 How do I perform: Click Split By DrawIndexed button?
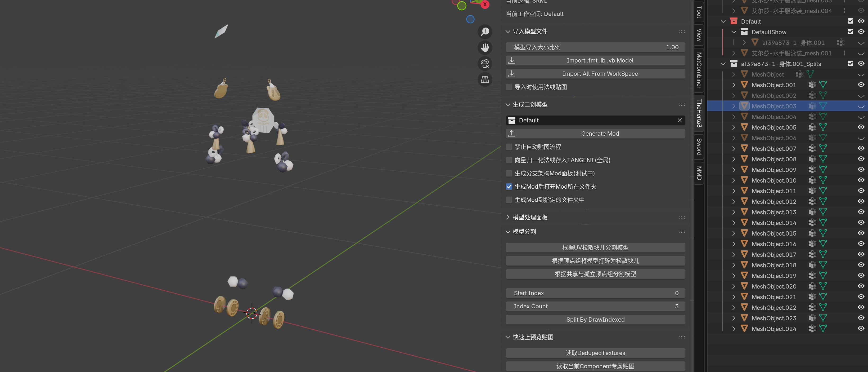click(595, 319)
